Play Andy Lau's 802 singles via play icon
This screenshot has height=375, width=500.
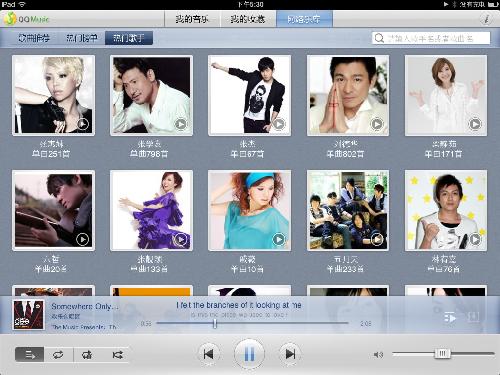(x=377, y=124)
